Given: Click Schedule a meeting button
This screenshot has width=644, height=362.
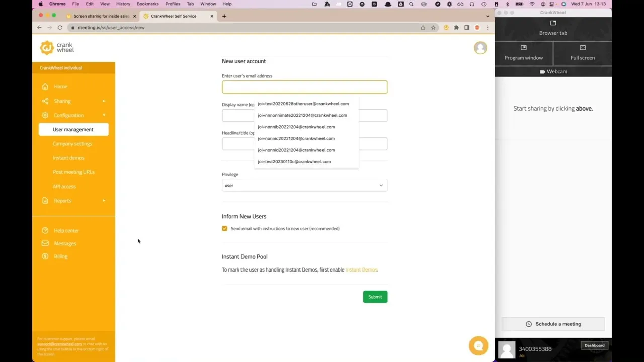Looking at the screenshot, I should coord(553,324).
